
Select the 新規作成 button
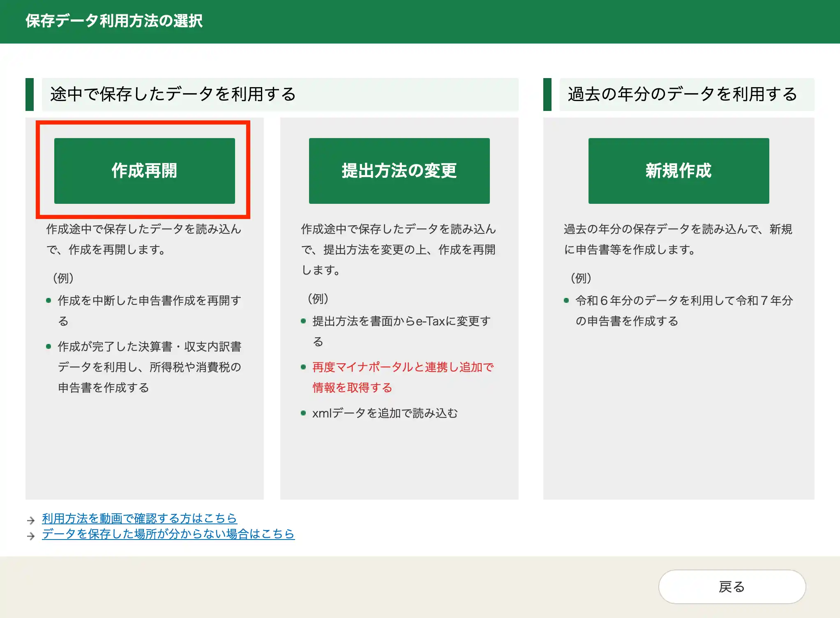(678, 171)
